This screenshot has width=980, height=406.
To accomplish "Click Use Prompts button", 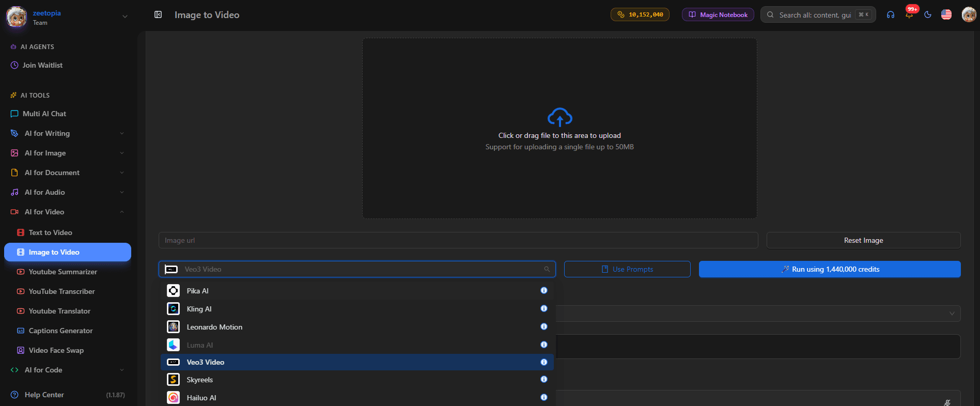I will click(627, 269).
